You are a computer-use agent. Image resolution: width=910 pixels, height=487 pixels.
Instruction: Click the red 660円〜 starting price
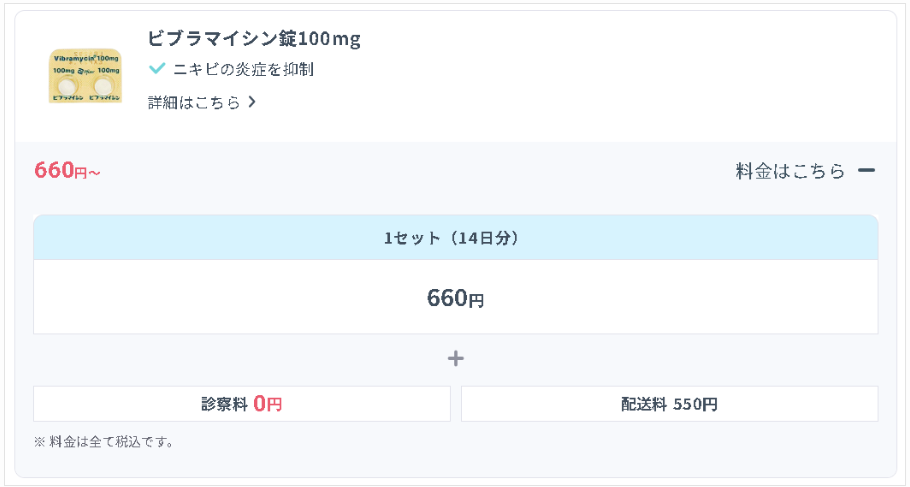click(67, 171)
